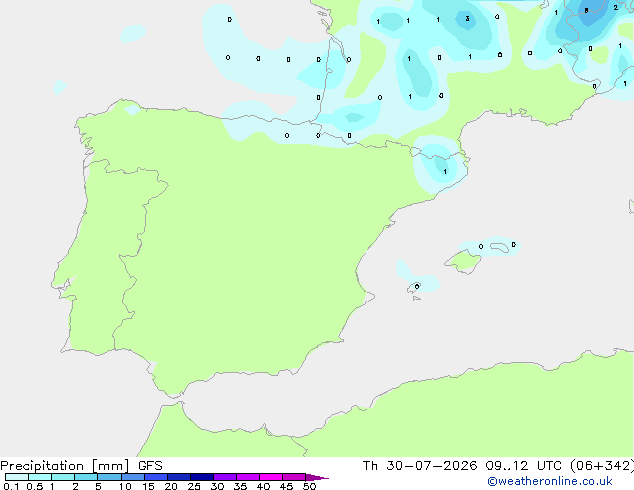This screenshot has height=490, width=634.
Task: Select the 2–5 mm legend color box
Action: tap(86, 477)
